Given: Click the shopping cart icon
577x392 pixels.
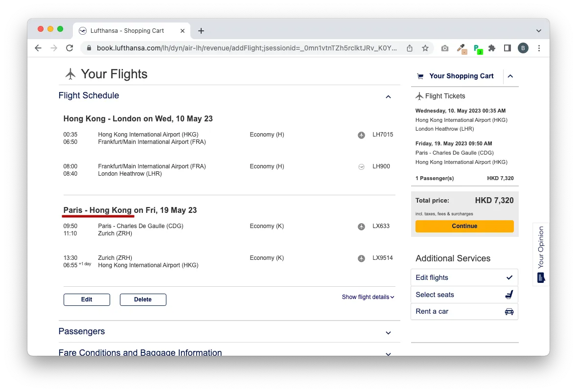Looking at the screenshot, I should point(420,76).
